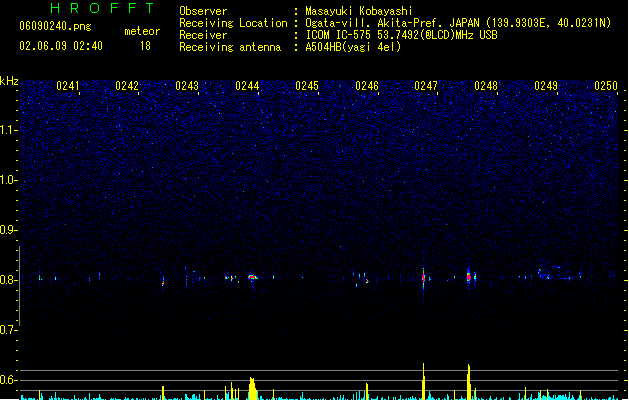Viewport: 629px width, 400px height.
Task: Click the date stamp 02.06.09 02:40
Action: [61, 46]
